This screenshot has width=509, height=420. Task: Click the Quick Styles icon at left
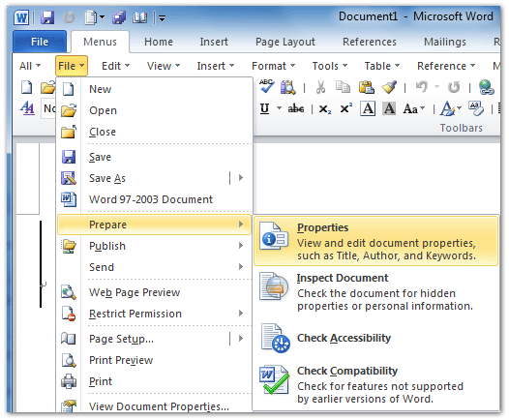(27, 107)
